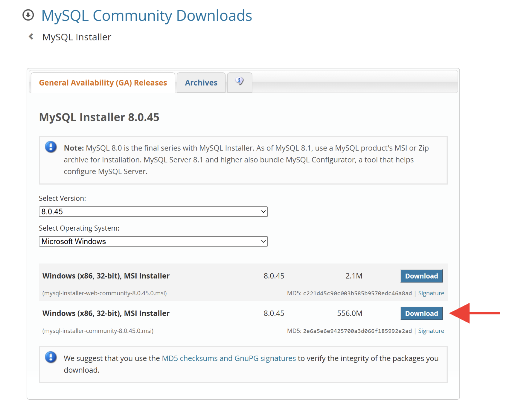Click filename mysql-installer-web-community-8.0.45.0.msi
Image resolution: width=515 pixels, height=420 pixels.
click(x=105, y=293)
